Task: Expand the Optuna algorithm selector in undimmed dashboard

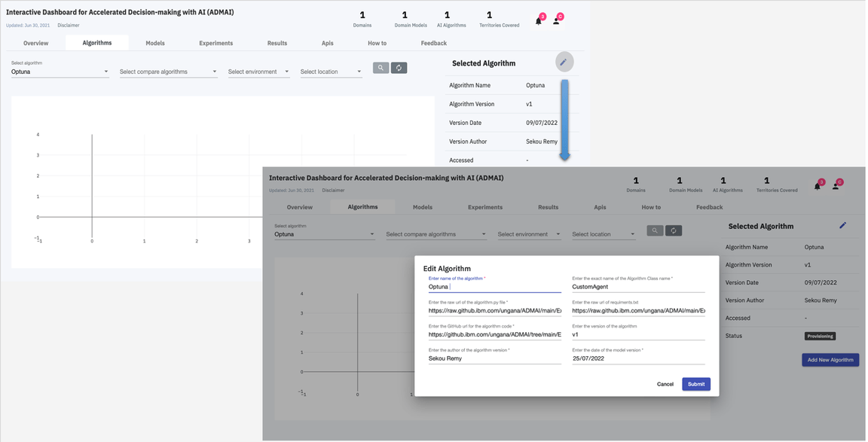Action: pyautogui.click(x=60, y=72)
